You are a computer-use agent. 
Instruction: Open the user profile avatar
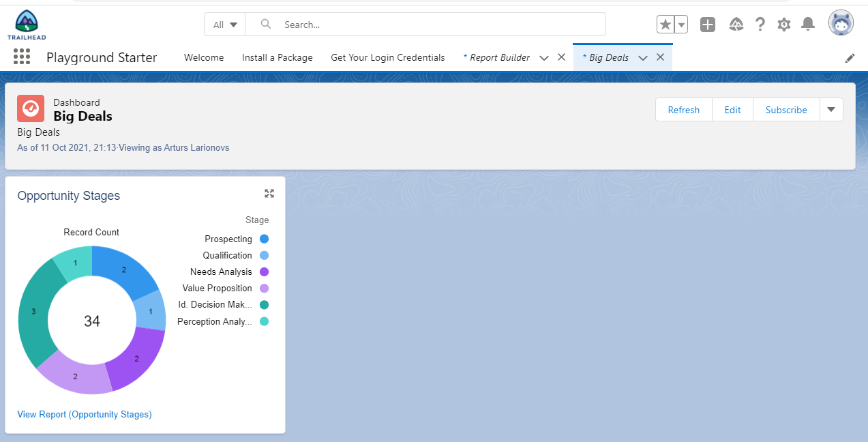coord(841,23)
